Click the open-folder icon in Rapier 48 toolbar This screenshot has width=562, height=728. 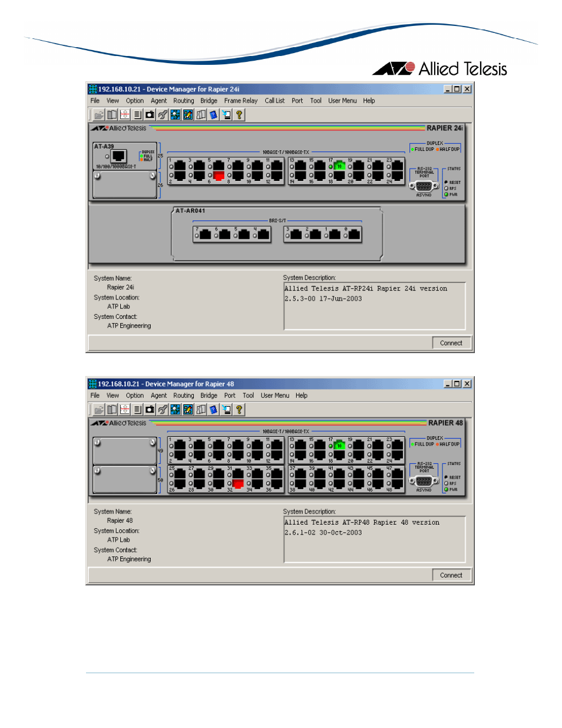99,410
